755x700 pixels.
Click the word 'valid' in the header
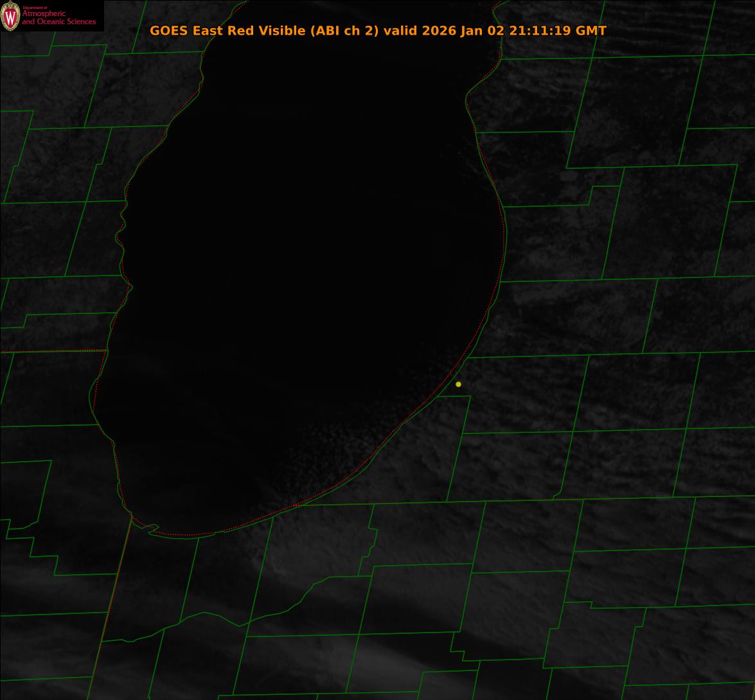pyautogui.click(x=401, y=30)
